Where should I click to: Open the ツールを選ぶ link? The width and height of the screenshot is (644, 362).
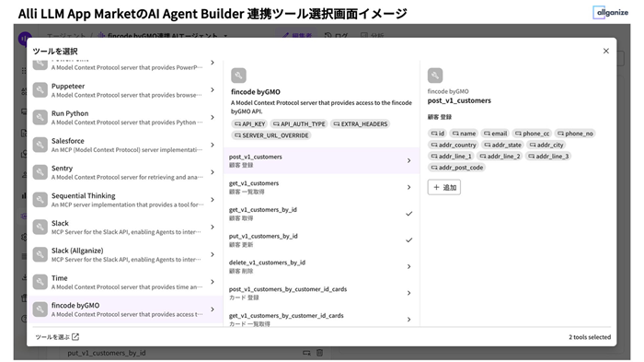point(52,337)
